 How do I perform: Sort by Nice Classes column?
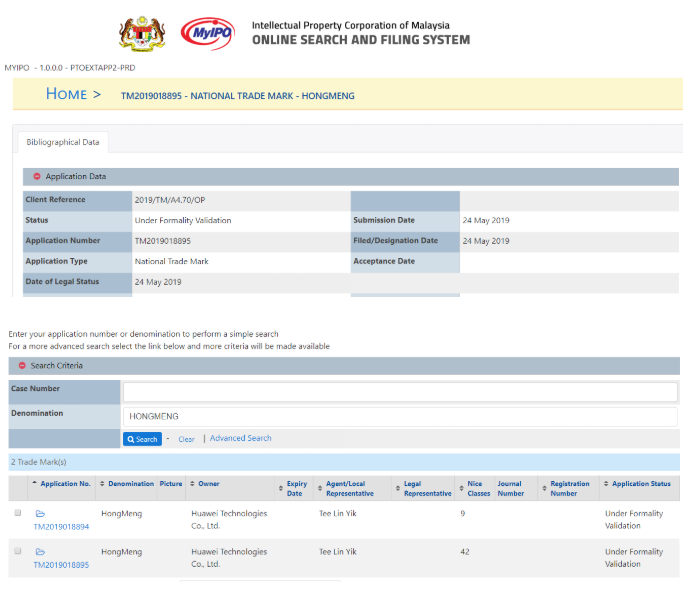[x=475, y=488]
